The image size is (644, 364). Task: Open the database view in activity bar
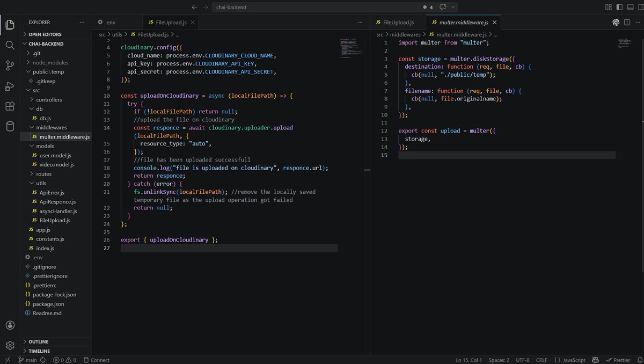[10, 127]
